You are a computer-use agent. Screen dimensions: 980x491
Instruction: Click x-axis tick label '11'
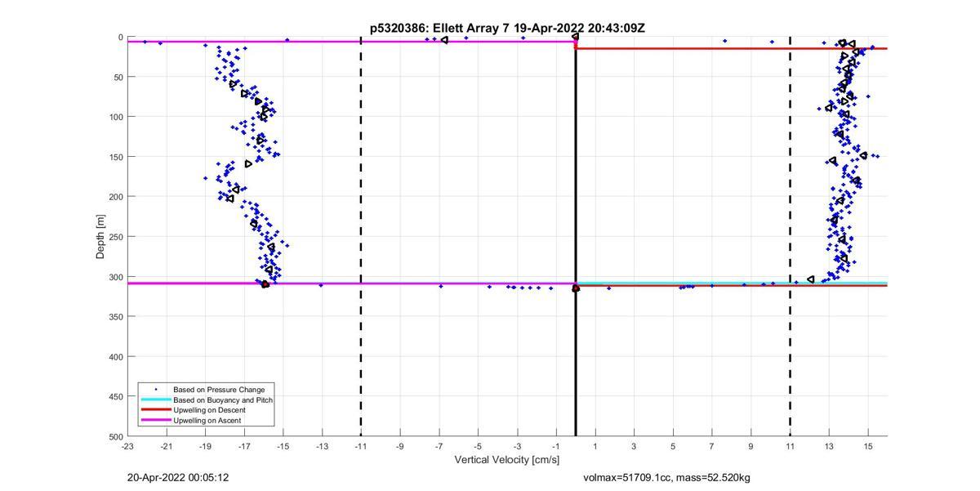[790, 446]
